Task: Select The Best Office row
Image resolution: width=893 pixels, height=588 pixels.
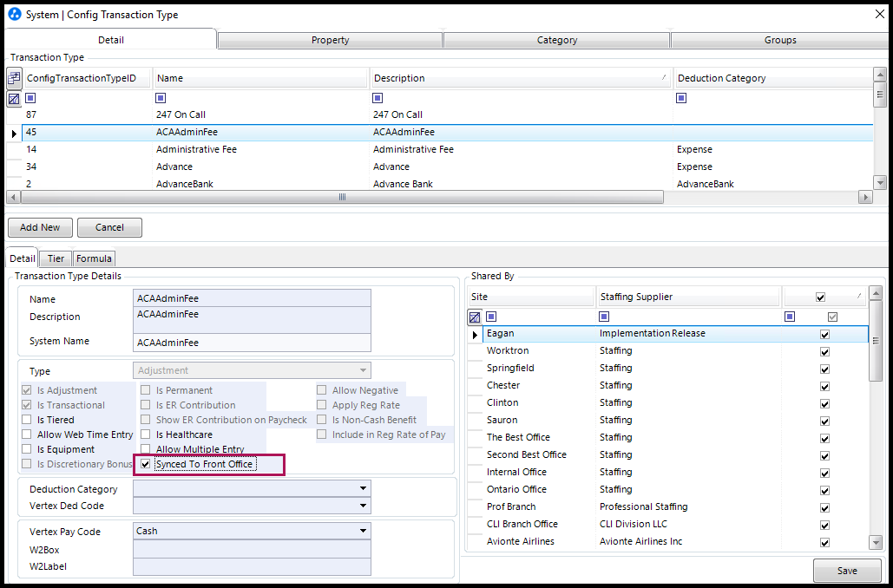Action: (x=675, y=438)
